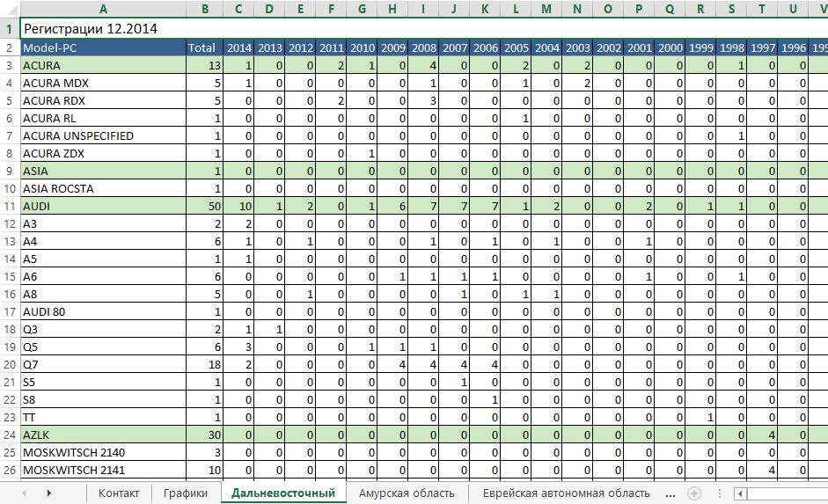Select the 'Q3' model cell
Viewport: 828px width, 504px height.
point(103,329)
